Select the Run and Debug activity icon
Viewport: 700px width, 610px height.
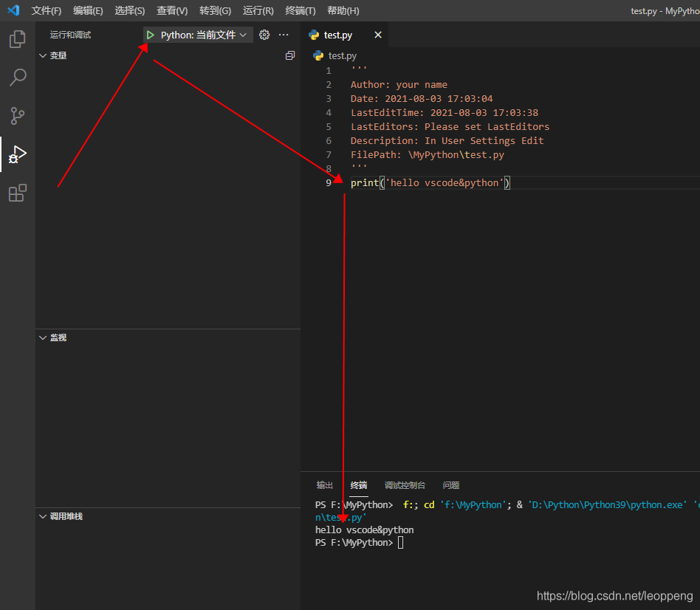point(18,154)
